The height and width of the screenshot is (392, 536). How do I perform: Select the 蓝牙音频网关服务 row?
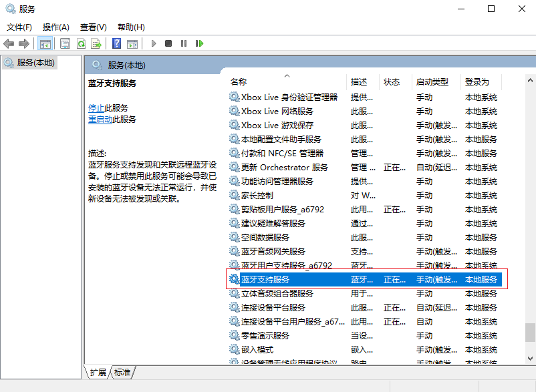pos(273,251)
